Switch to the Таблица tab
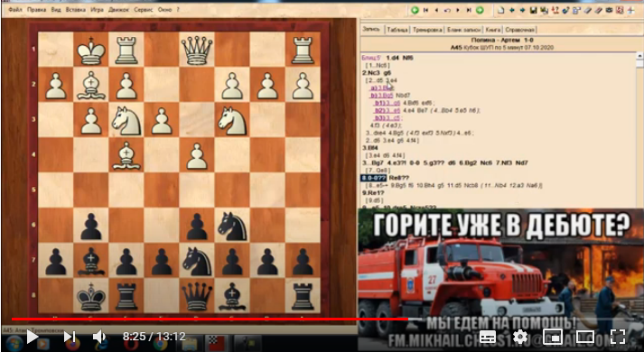The height and width of the screenshot is (352, 644). click(x=397, y=30)
